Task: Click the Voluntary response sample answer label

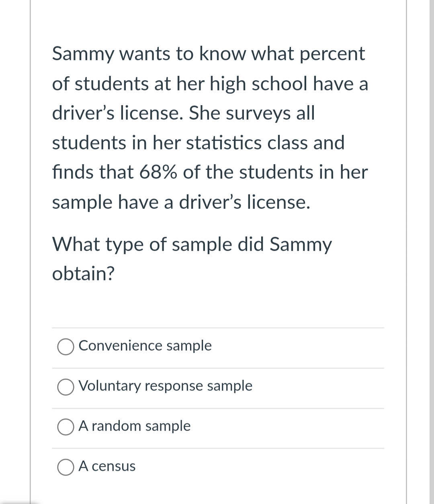Action: pos(166,386)
